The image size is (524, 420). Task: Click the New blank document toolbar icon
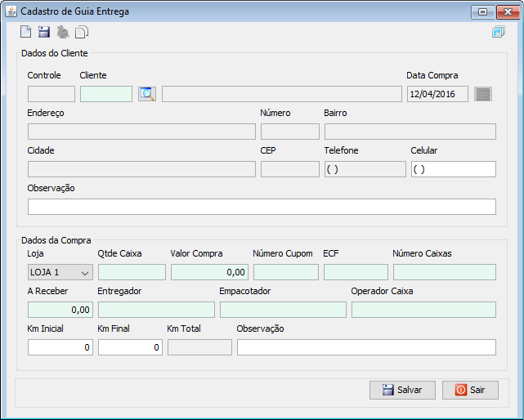pos(25,32)
